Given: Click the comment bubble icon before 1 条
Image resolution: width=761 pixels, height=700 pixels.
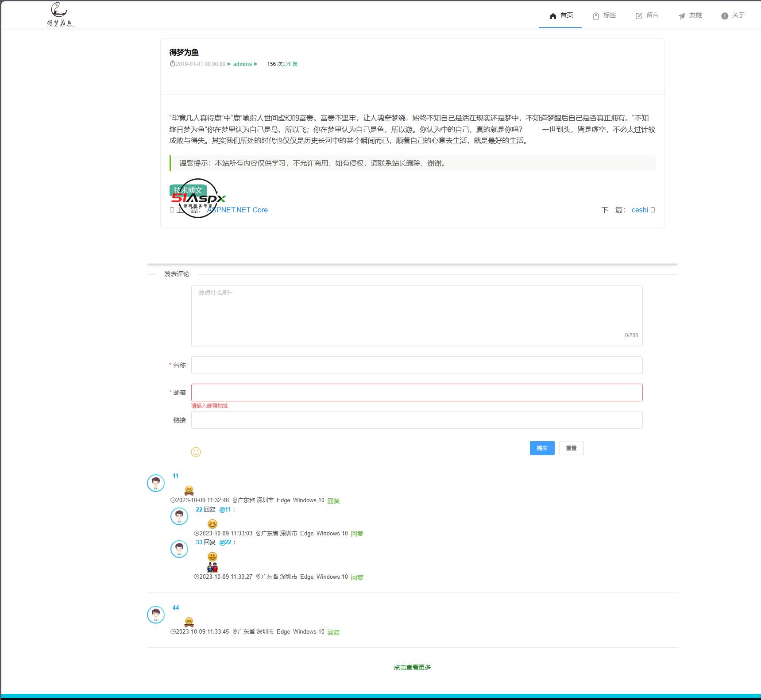Looking at the screenshot, I should click(285, 64).
